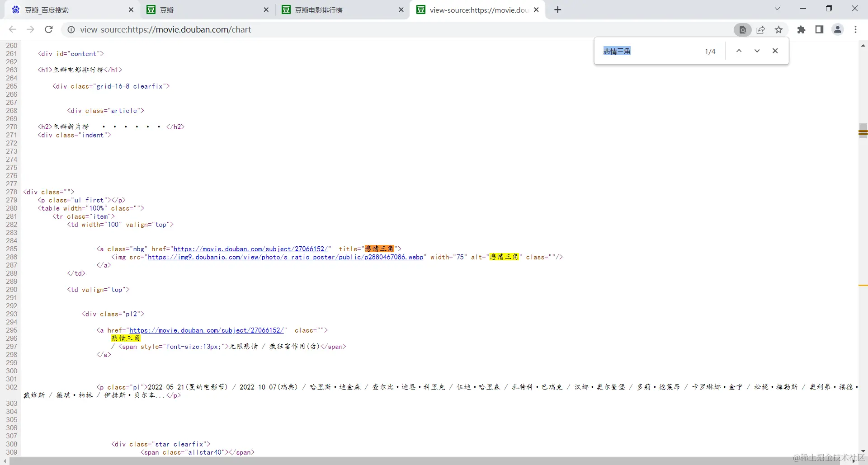The image size is (868, 465).
Task: Open the user profile menu
Action: 838,30
